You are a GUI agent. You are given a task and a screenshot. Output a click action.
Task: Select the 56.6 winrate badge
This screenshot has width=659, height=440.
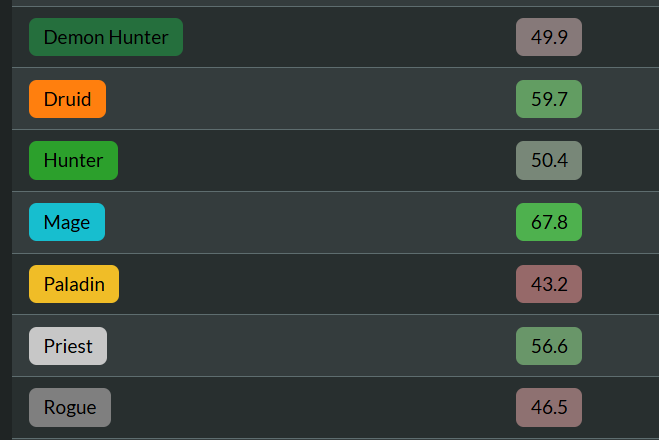pyautogui.click(x=549, y=346)
